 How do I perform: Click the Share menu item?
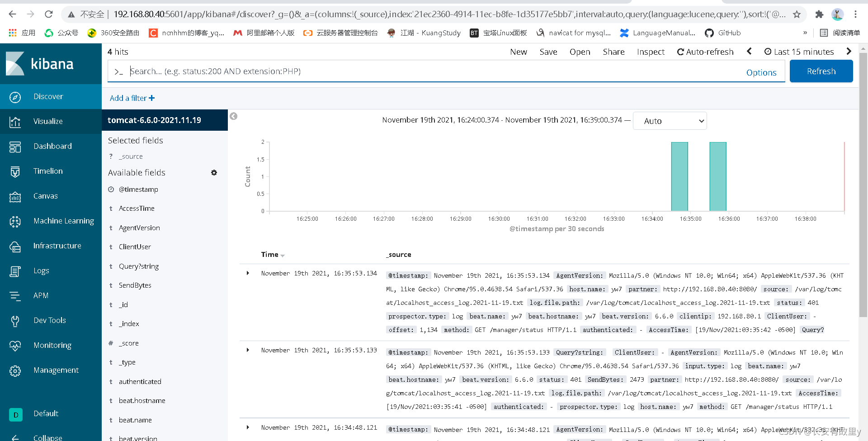613,52
